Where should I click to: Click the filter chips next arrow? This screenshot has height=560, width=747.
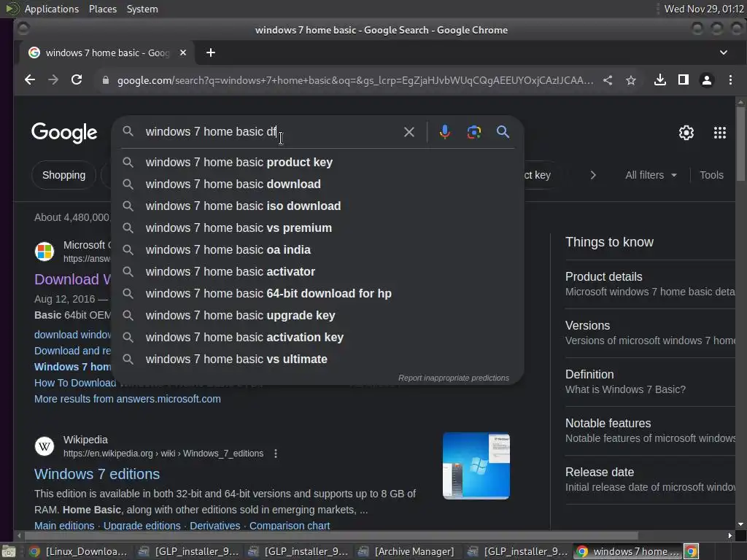pyautogui.click(x=592, y=175)
